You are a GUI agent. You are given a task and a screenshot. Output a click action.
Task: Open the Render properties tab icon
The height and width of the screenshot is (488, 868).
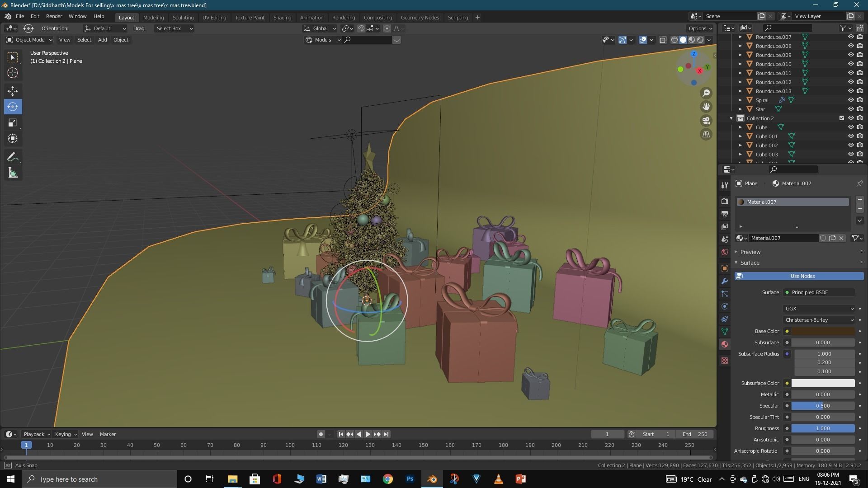coord(725,201)
